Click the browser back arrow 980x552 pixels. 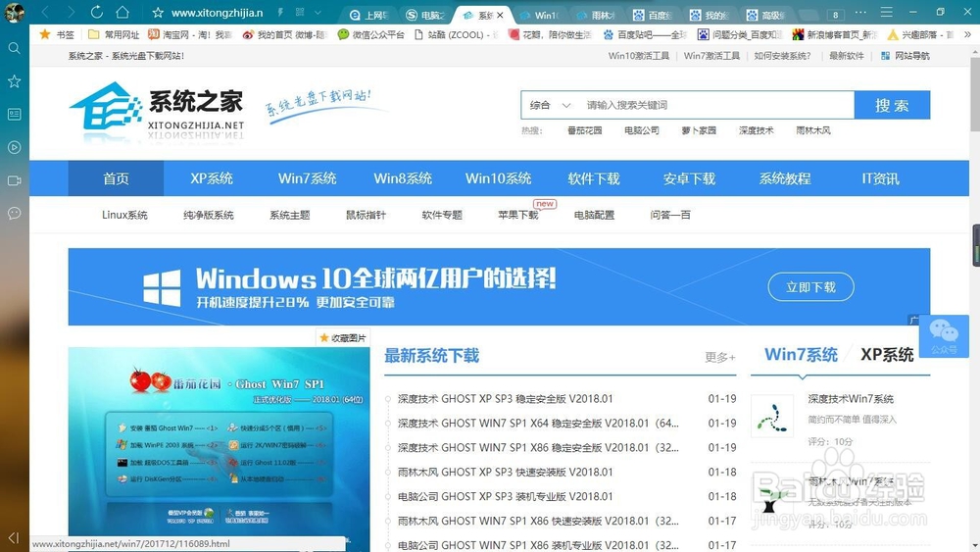click(x=45, y=12)
